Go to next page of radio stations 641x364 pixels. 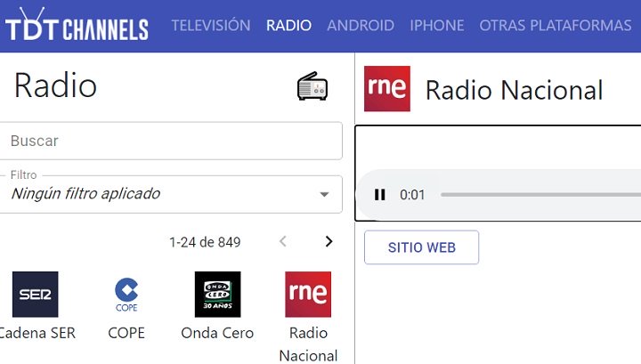point(329,241)
